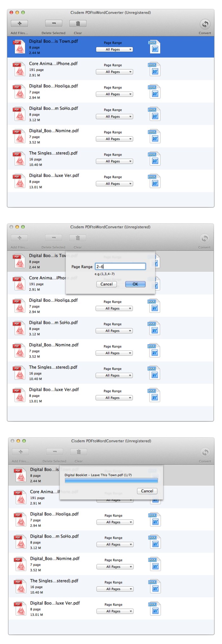
Task: Click Clear trash icon in blue-selected-row window
Action: coord(78,23)
